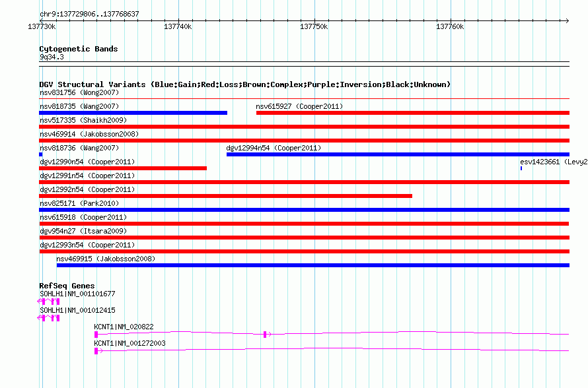Open the nsv825171 (Park2010) label
Image resolution: width=588 pixels, height=388 pixels.
pos(79,203)
